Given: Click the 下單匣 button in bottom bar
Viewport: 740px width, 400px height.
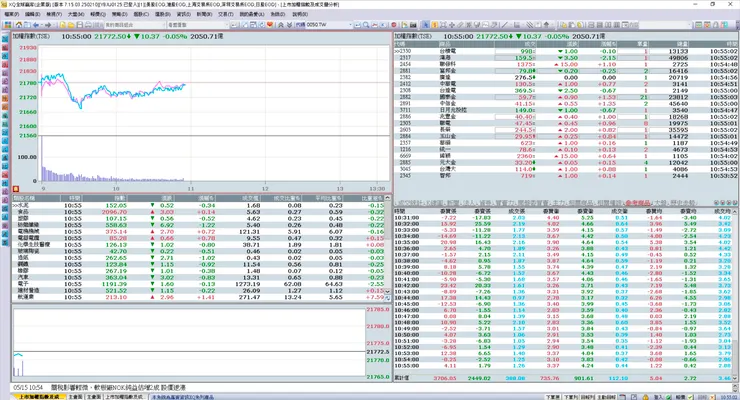Looking at the screenshot, I should pyautogui.click(x=553, y=397).
